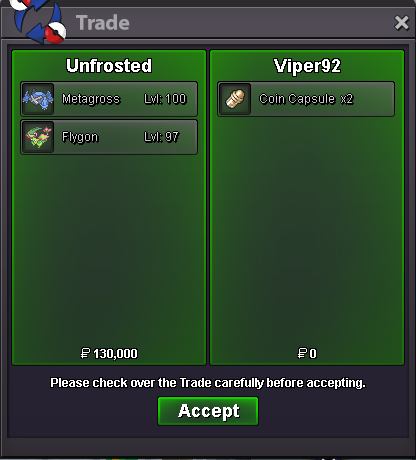Click empty area of Viper92's offer panel

(x=307, y=233)
